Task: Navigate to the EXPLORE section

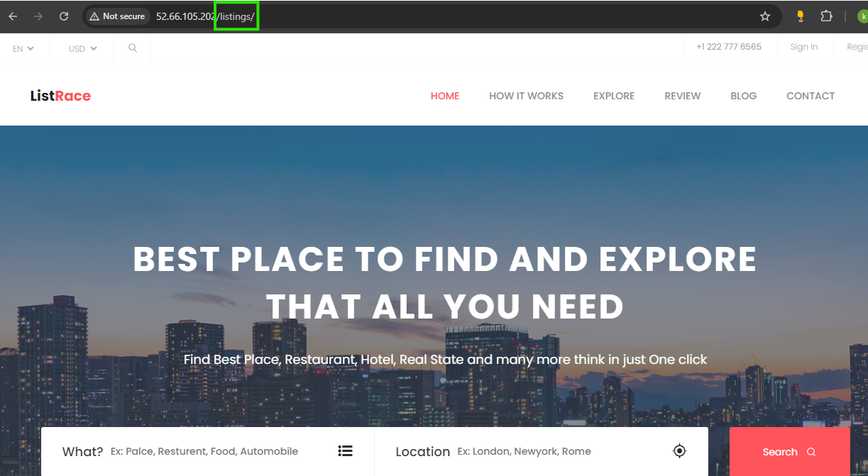Action: 614,96
